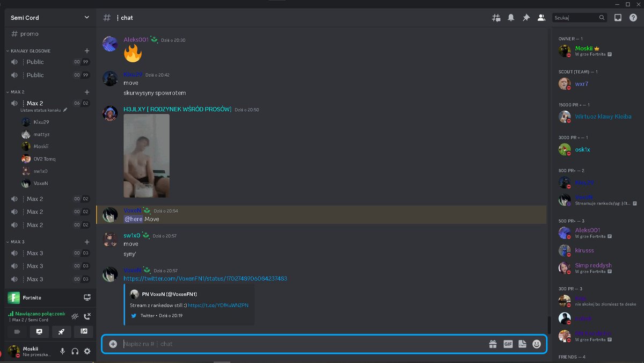Open the sticker picker icon
Image resolution: width=644 pixels, height=363 pixels.
click(522, 344)
